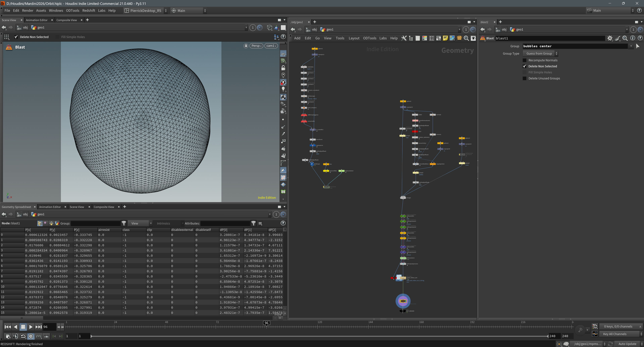Click geo1 in the parameter pane path
The height and width of the screenshot is (347, 644).
(517, 29)
